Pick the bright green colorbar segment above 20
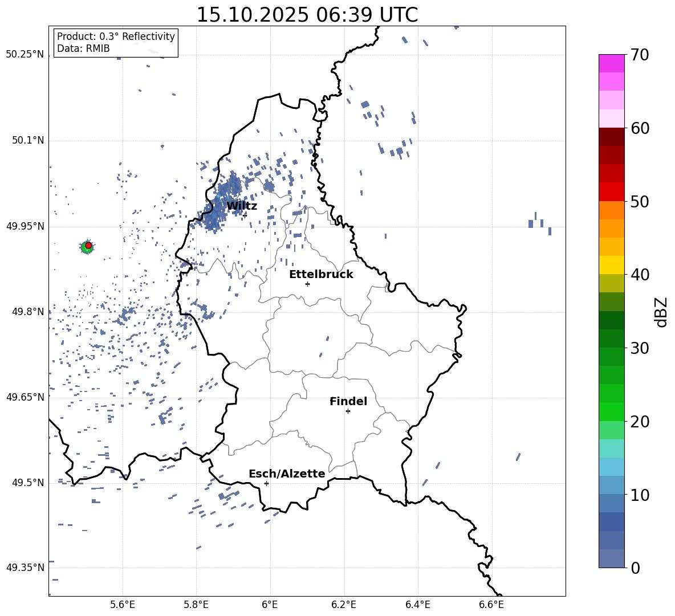 [612, 411]
